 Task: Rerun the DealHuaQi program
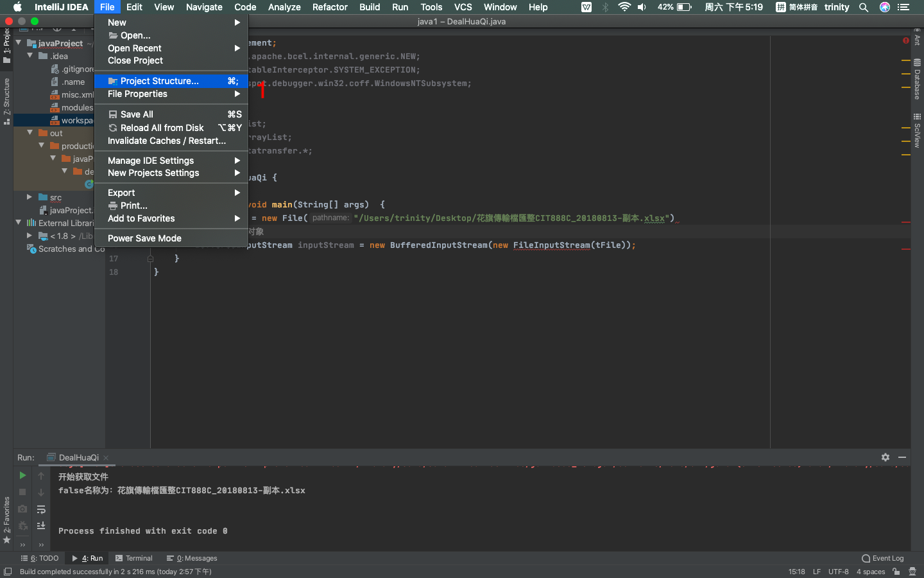[22, 475]
